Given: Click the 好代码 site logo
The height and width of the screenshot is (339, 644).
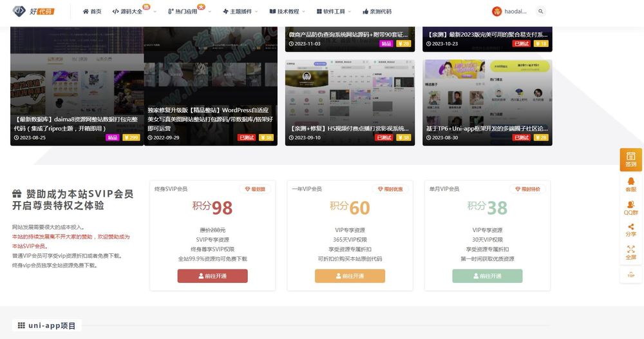Looking at the screenshot, I should [x=33, y=11].
